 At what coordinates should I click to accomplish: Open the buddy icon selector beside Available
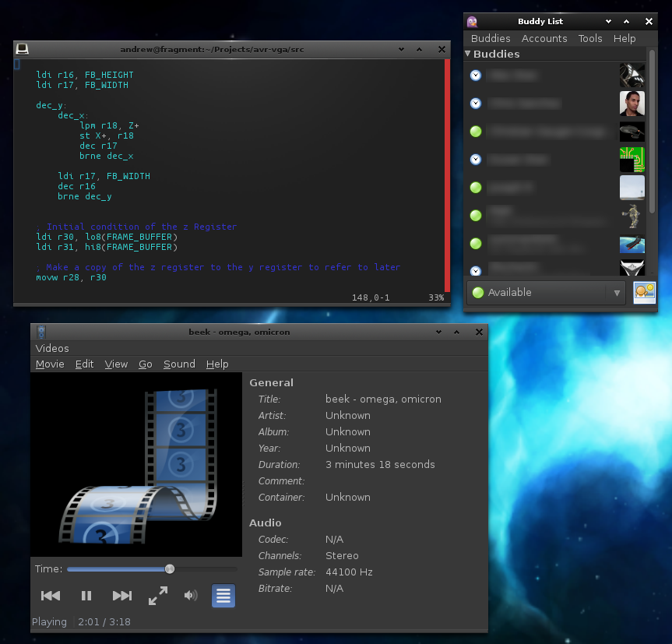tap(644, 293)
